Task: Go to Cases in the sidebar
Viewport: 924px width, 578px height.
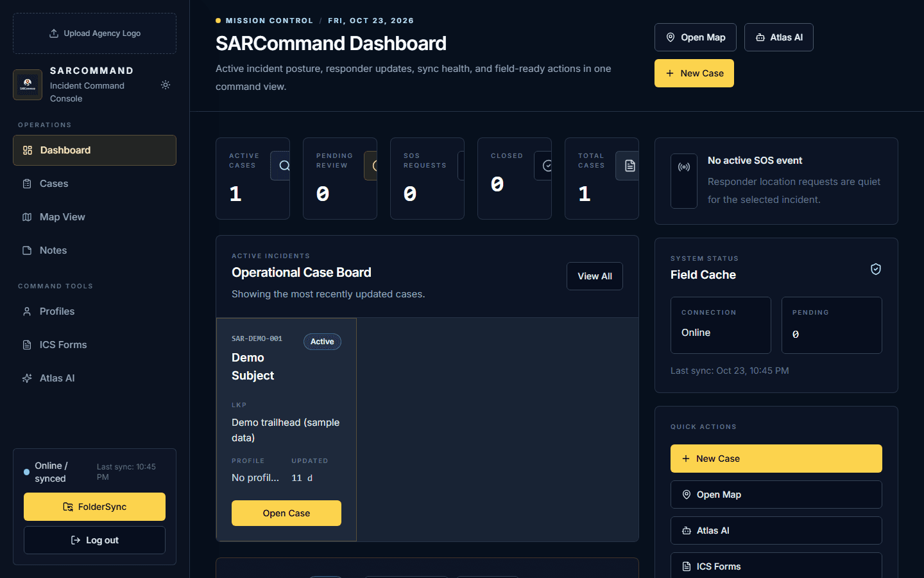Action: point(95,184)
